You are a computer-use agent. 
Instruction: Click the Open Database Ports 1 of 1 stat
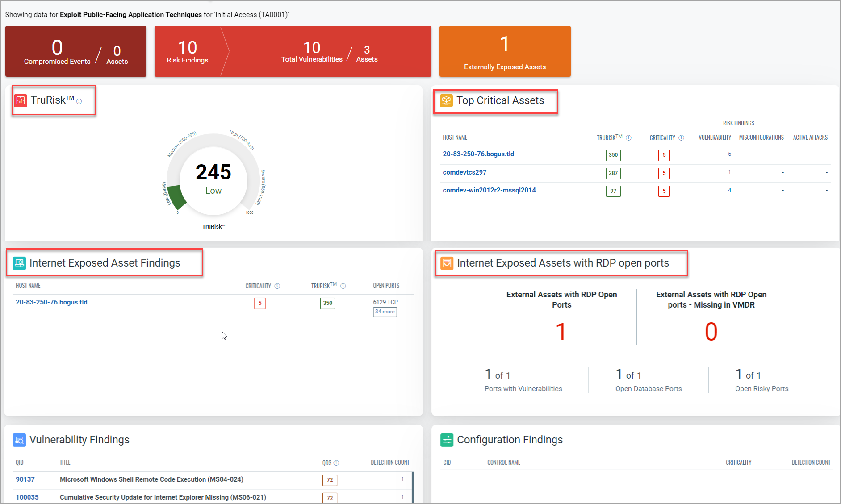pyautogui.click(x=649, y=380)
